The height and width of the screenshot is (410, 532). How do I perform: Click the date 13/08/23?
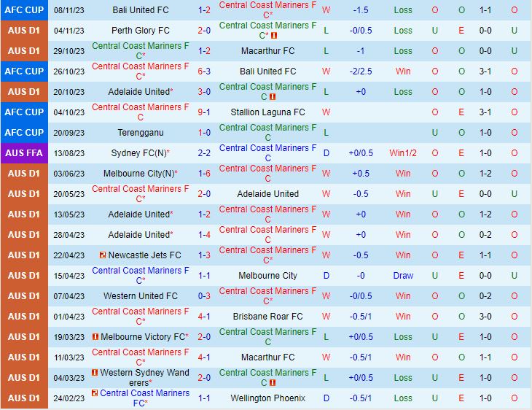(x=69, y=153)
